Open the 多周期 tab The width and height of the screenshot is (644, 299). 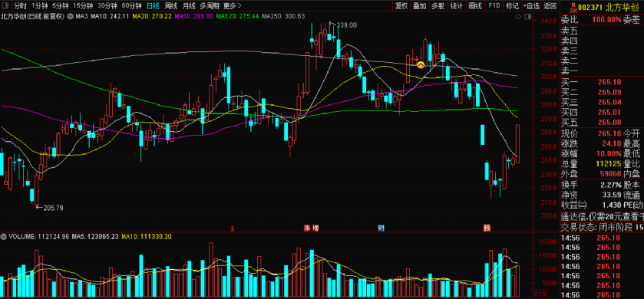coord(210,5)
